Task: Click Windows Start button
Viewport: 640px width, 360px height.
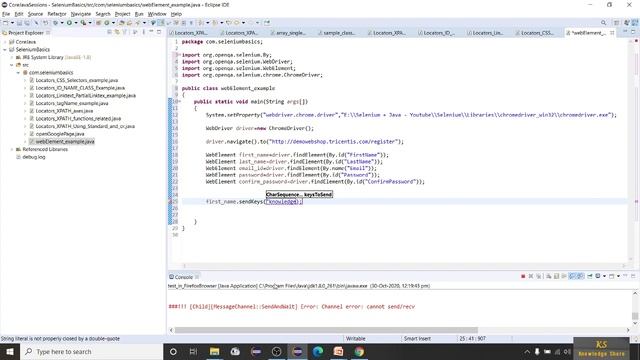Action: (10, 351)
